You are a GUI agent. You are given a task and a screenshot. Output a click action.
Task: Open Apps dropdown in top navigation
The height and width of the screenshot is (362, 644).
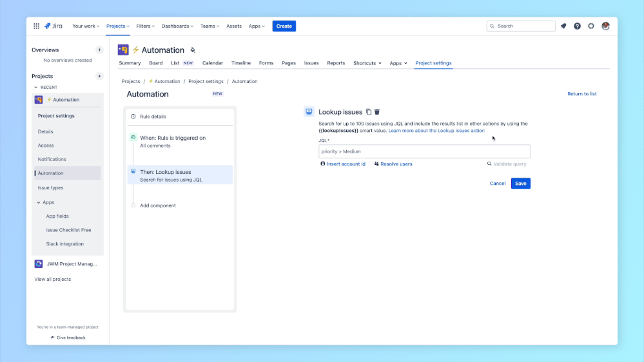[x=257, y=26]
